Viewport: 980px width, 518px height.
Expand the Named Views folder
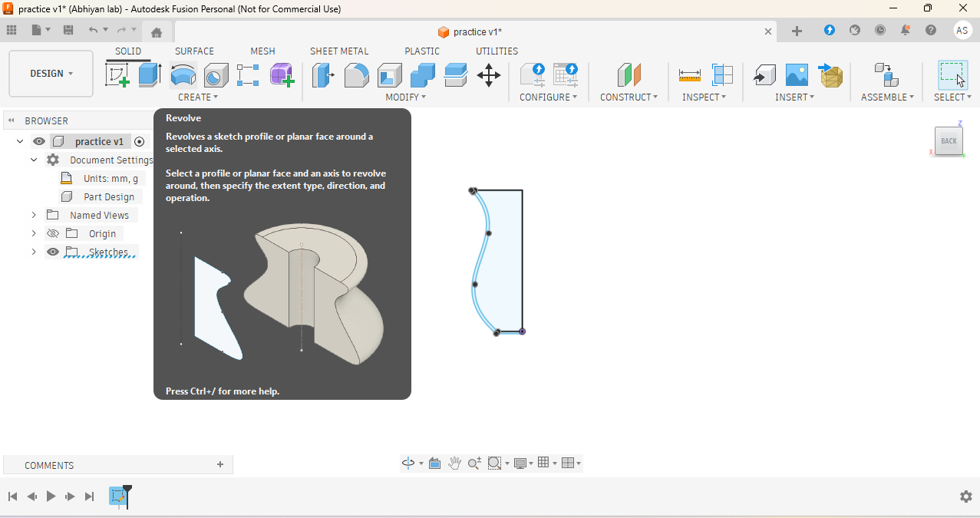34,215
